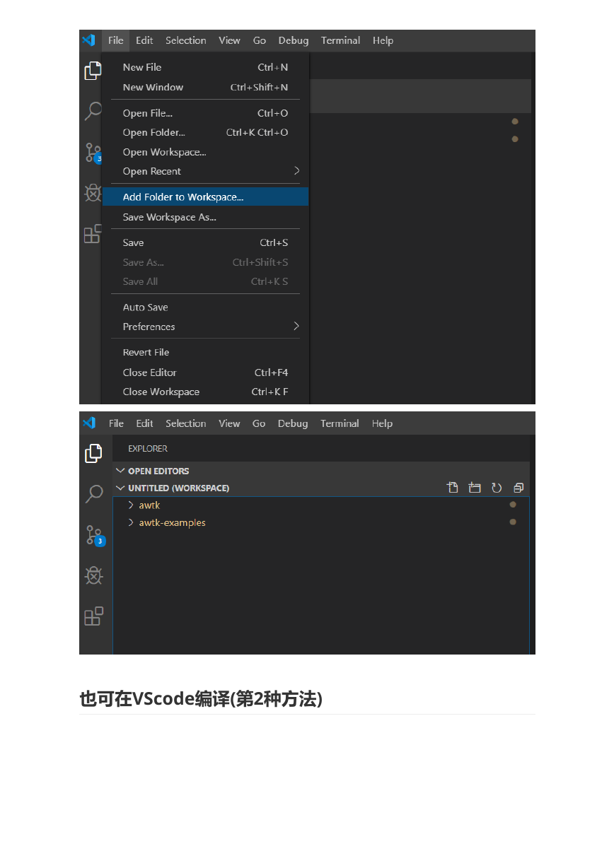This screenshot has height=868, width=614.
Task: Click Source Control icon beside the open File menu
Action: 93,153
